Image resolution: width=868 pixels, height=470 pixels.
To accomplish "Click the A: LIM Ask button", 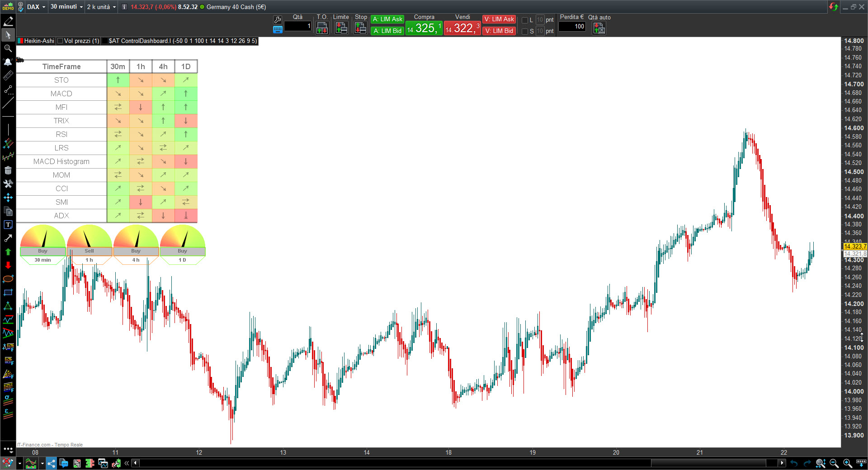I will 387,19.
